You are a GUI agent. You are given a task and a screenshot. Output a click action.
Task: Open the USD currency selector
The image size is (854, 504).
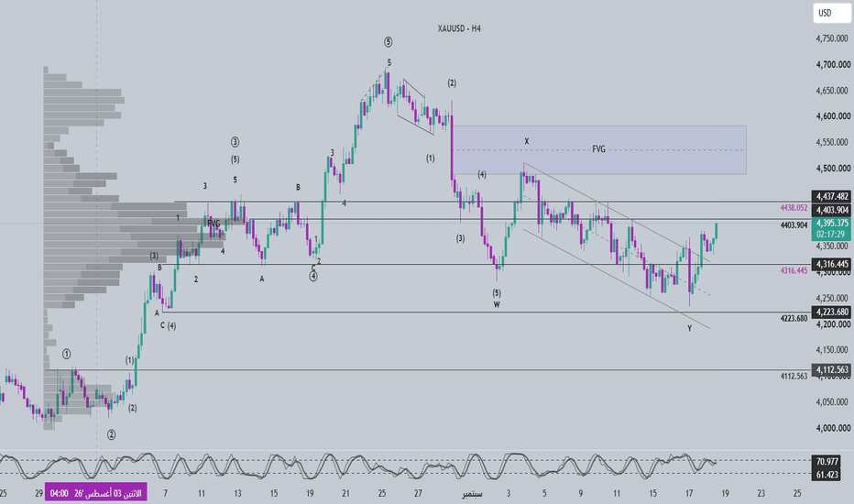coord(831,13)
